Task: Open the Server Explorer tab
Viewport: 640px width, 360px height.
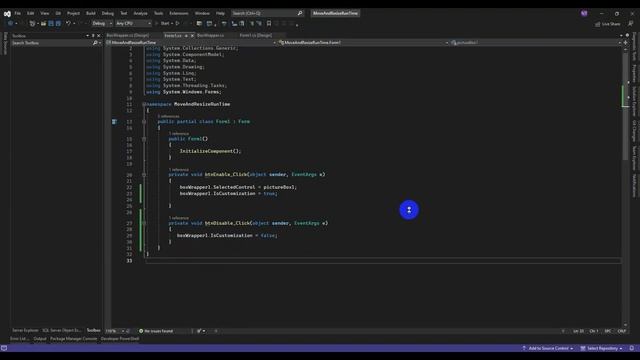Action: click(25, 330)
